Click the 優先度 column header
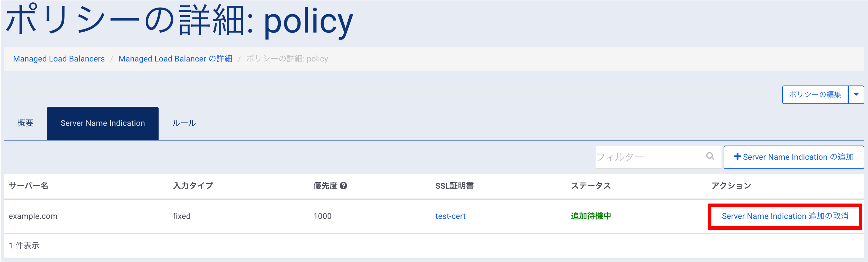Screen dimensions: 868x262 [325, 186]
